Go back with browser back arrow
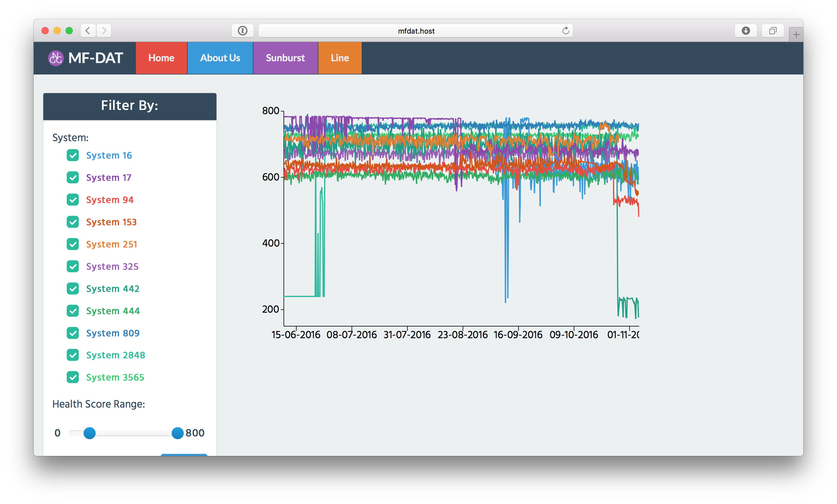This screenshot has height=504, width=837. tap(88, 31)
